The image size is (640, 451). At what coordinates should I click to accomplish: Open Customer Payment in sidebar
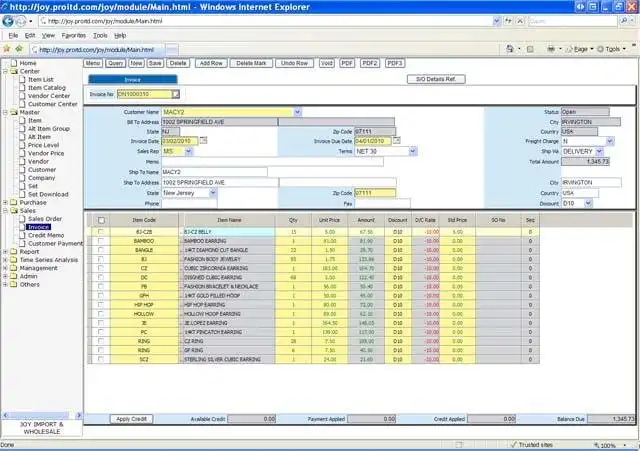(x=55, y=243)
